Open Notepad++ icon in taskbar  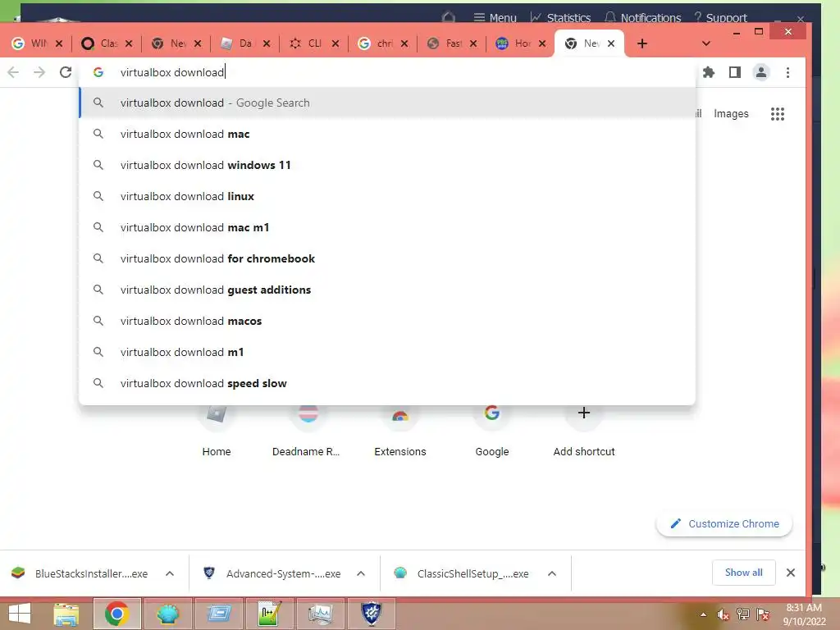[x=269, y=614]
